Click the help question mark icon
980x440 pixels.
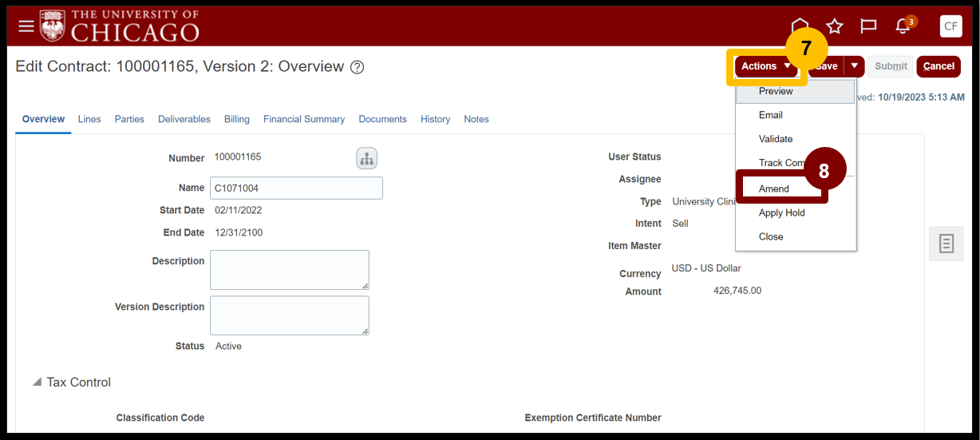358,68
